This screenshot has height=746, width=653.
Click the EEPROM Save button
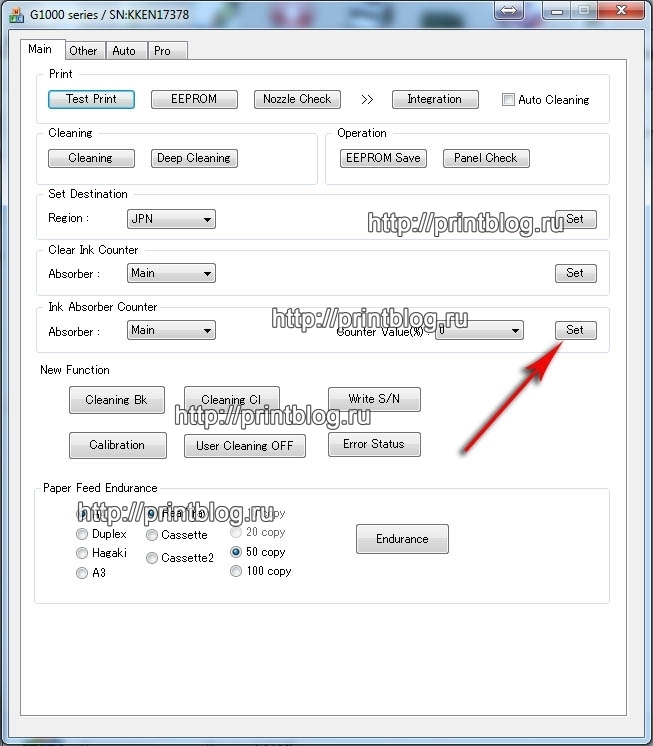(x=382, y=158)
